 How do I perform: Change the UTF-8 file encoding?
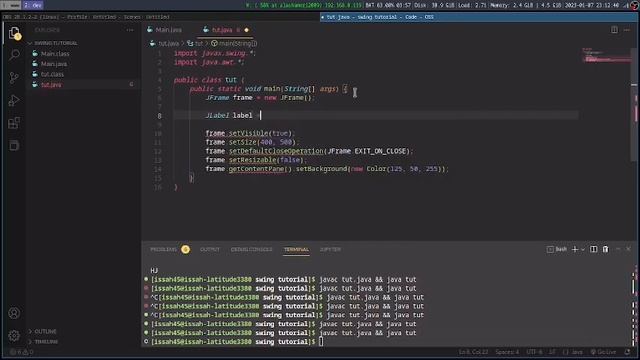[534, 352]
